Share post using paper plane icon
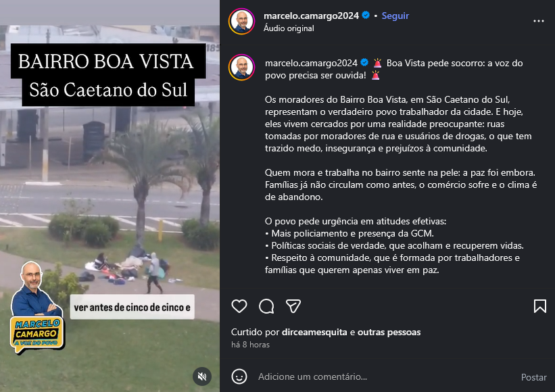555x392 pixels. click(x=293, y=306)
